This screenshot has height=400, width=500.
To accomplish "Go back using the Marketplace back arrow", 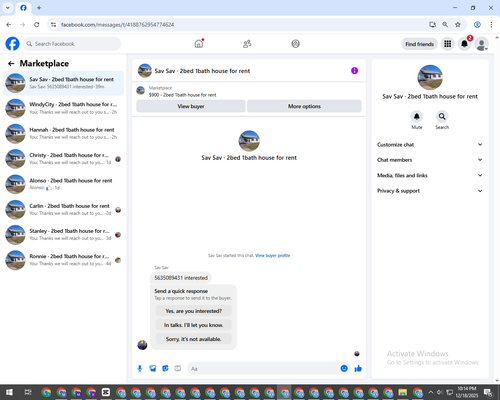I will [11, 63].
